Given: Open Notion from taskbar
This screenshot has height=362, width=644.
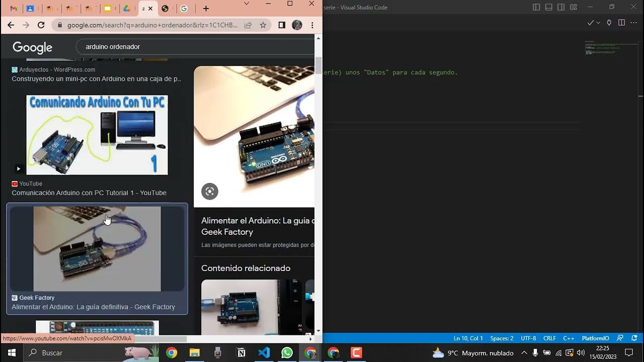Looking at the screenshot, I should click(x=241, y=353).
